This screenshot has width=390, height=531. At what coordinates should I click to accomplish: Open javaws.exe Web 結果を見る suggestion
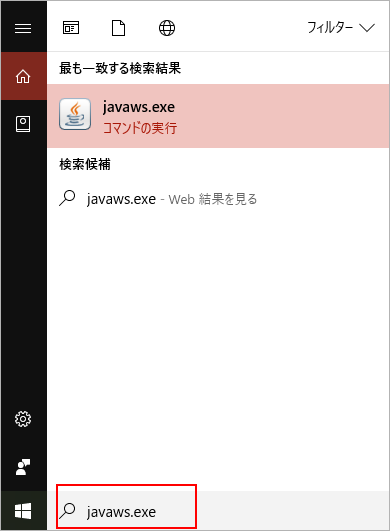218,199
